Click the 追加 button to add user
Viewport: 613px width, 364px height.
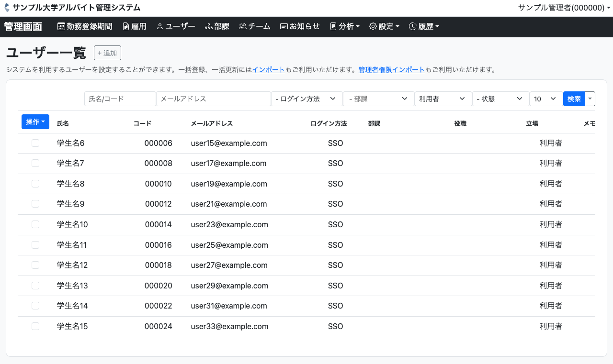107,53
